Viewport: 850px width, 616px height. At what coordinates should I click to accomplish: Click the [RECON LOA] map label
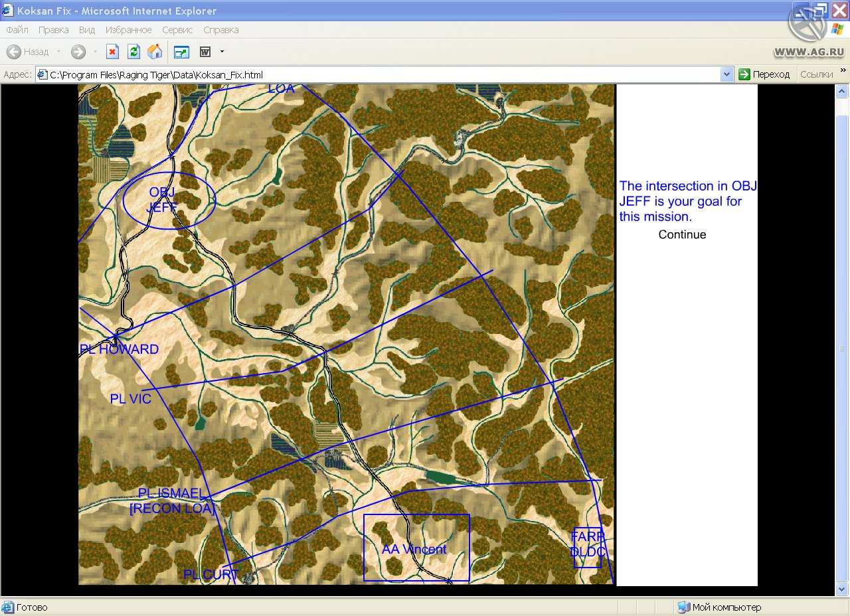(173, 509)
